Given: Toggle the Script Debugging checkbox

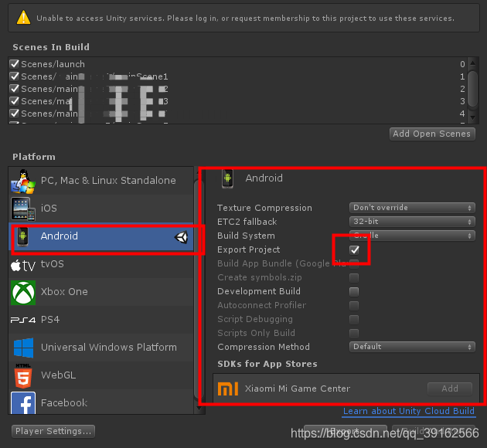Looking at the screenshot, I should [x=354, y=320].
